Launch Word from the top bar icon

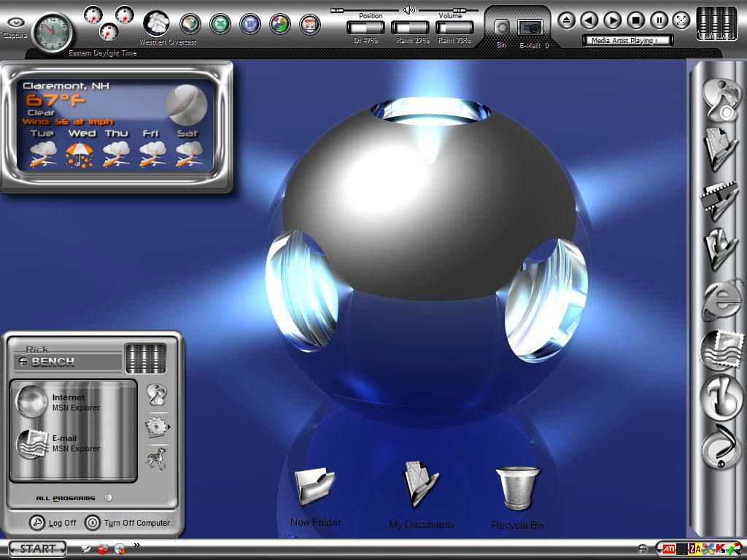(x=250, y=24)
